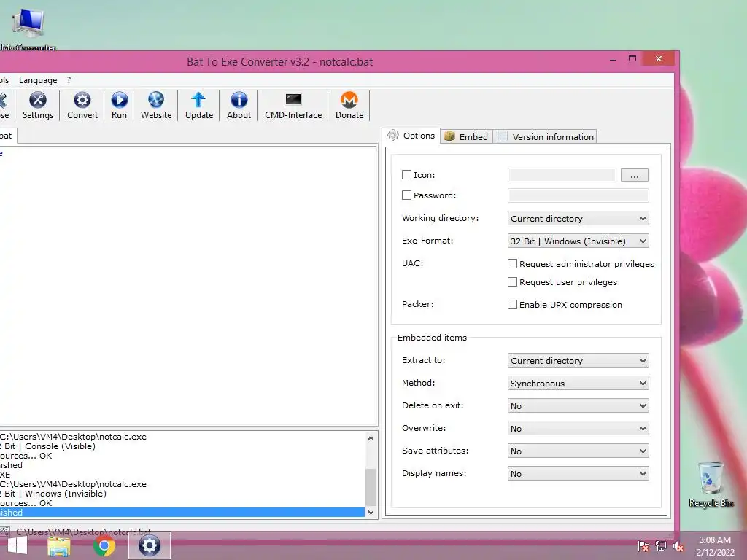Click the log scrollbar thumb
This screenshot has height=560, width=747.
371,487
